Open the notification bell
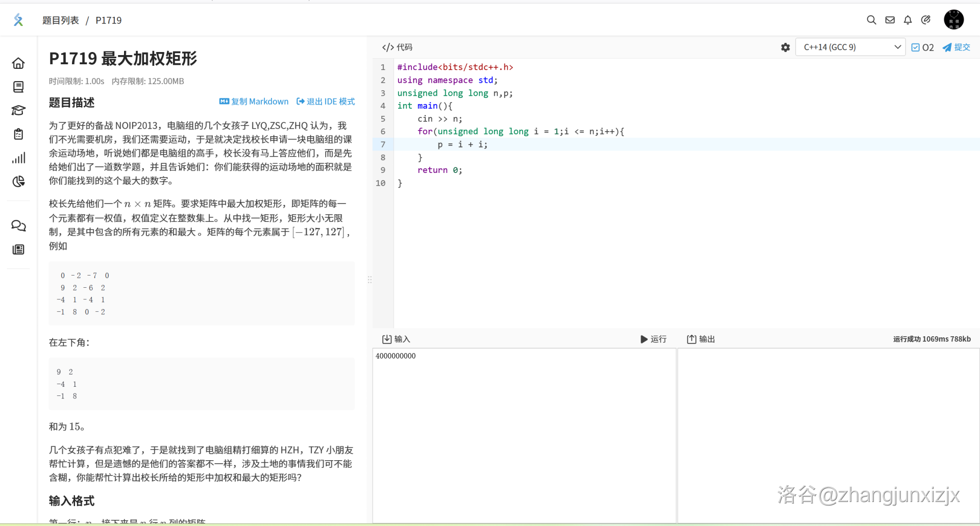Viewport: 980px width, 526px height. (908, 20)
